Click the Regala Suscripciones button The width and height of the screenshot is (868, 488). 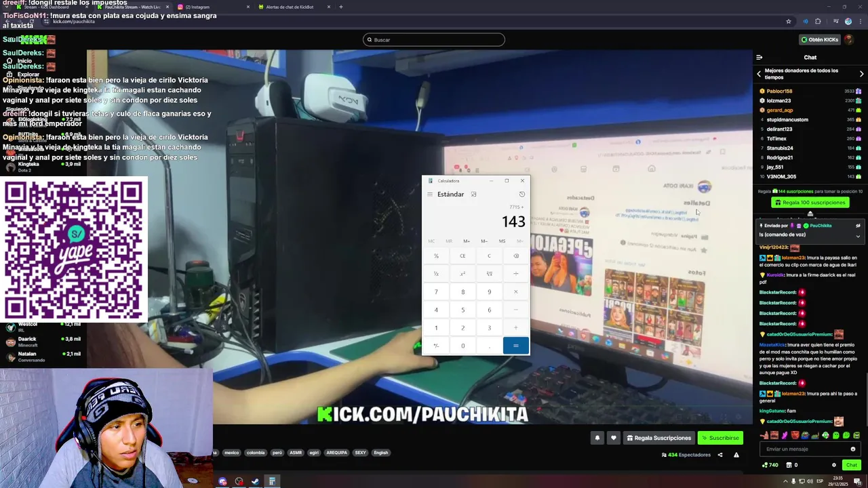pyautogui.click(x=658, y=438)
